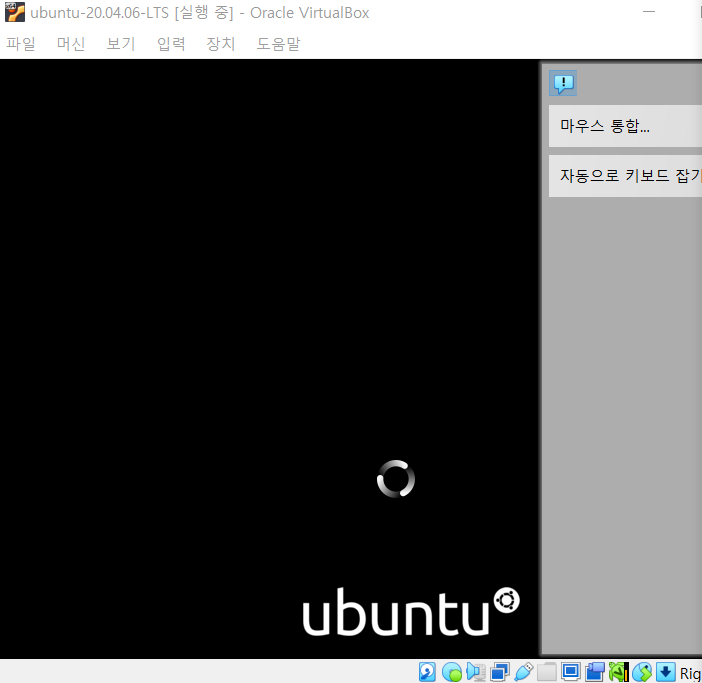Click the shared folders status icon
This screenshot has width=702, height=683.
(547, 672)
